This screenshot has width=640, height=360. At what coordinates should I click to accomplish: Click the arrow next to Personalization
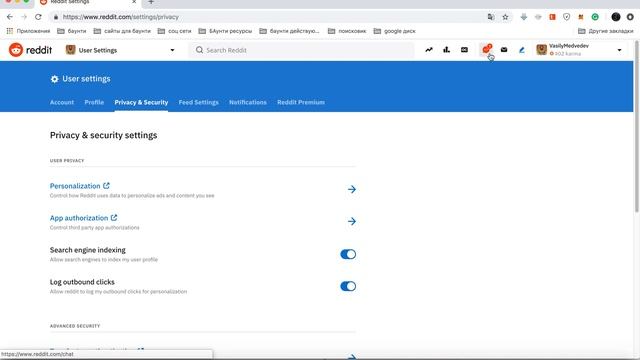[351, 189]
